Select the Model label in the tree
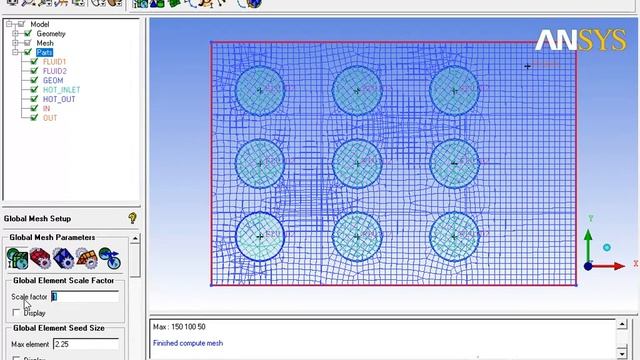The width and height of the screenshot is (640, 360). (x=40, y=24)
